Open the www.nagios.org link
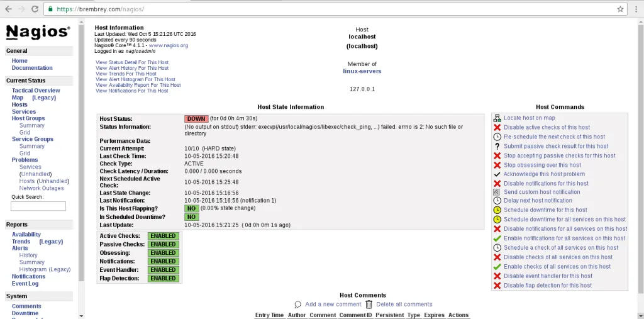Viewport: 644px width, 319px height. point(169,46)
